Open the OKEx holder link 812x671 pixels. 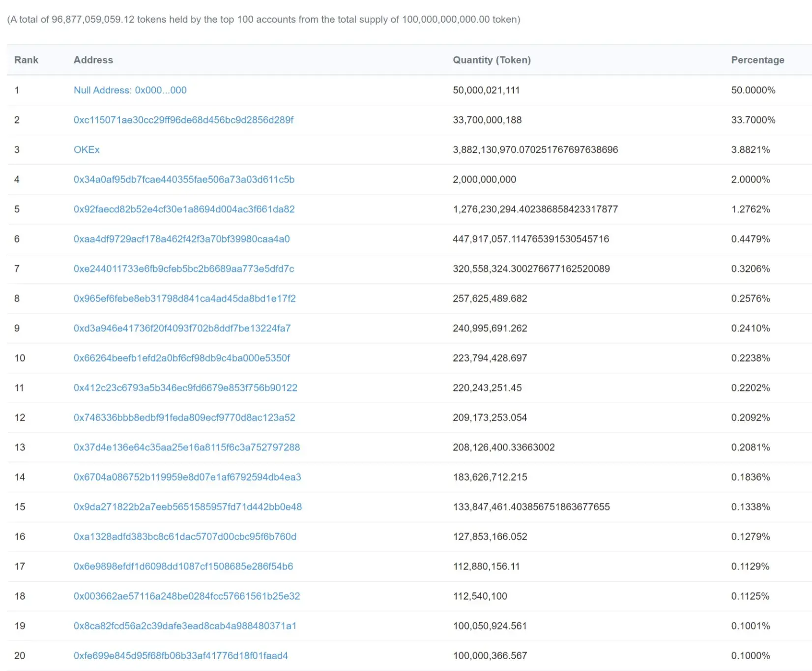click(87, 149)
